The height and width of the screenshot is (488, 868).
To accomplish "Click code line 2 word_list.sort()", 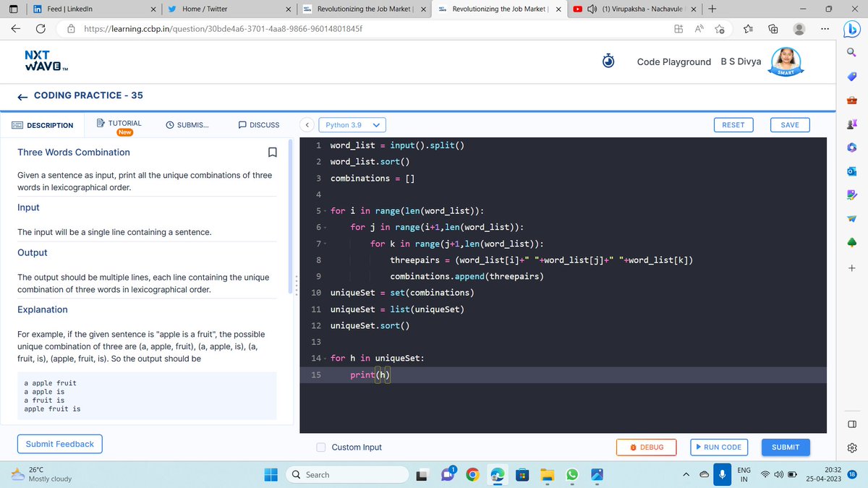I will tap(370, 162).
